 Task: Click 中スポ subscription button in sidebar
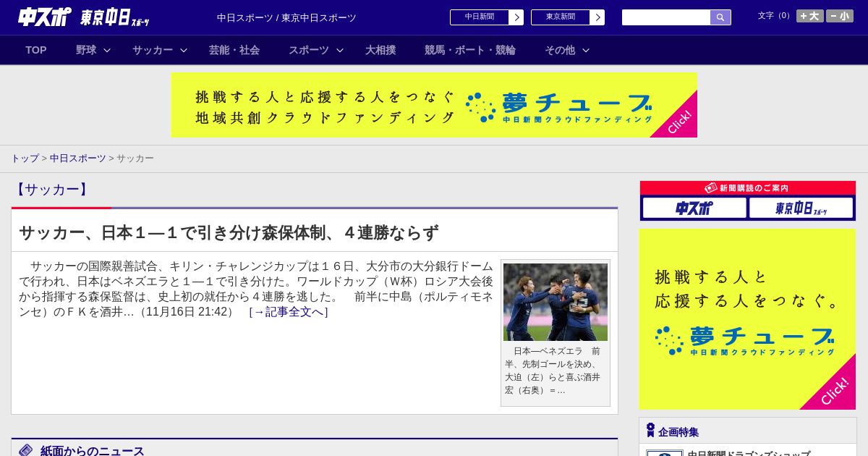(x=694, y=208)
